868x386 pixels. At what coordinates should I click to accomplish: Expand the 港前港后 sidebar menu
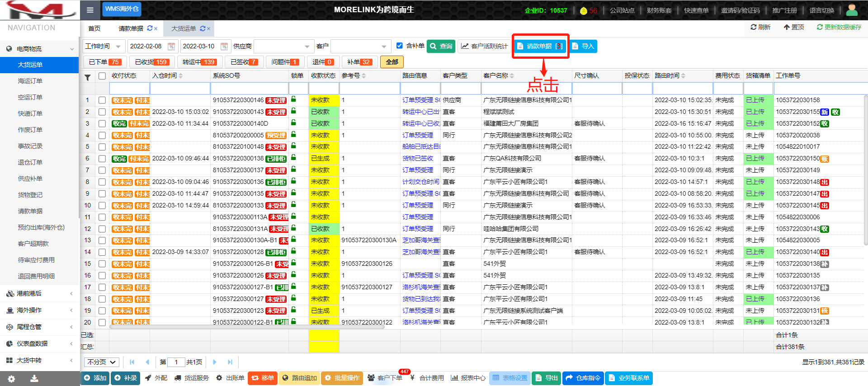[39, 293]
